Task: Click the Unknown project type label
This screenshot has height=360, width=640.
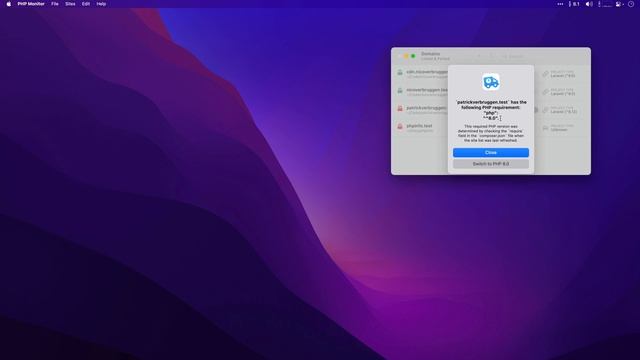Action: tap(559, 130)
